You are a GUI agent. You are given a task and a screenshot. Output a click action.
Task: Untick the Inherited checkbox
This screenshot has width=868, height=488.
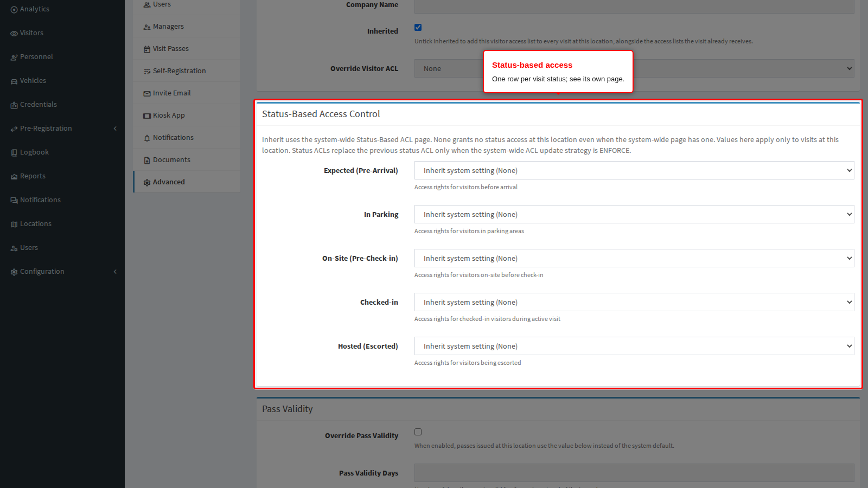418,28
